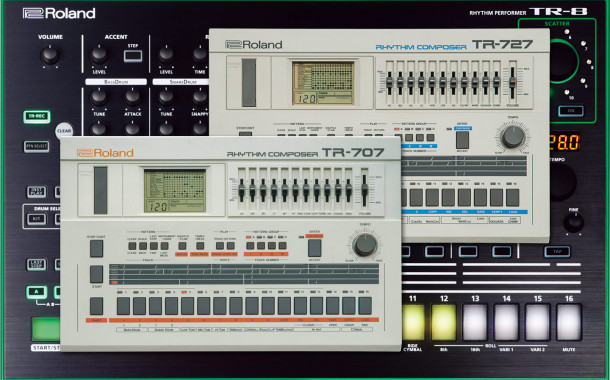Image resolution: width=610 pixels, height=380 pixels.
Task: Click the white Roland logo on TR-8
Action: [x=59, y=13]
